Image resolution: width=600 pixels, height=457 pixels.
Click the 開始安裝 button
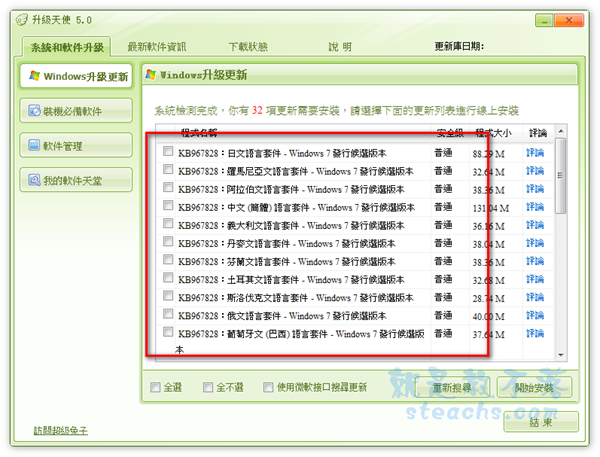click(535, 388)
